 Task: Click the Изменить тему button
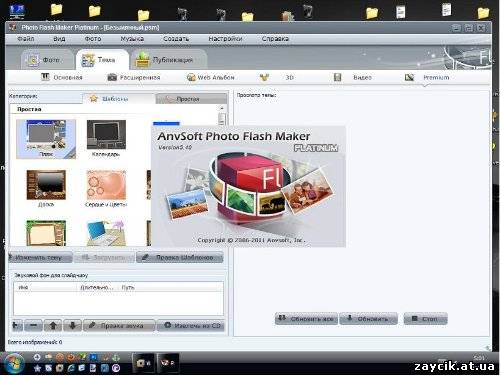click(x=40, y=257)
